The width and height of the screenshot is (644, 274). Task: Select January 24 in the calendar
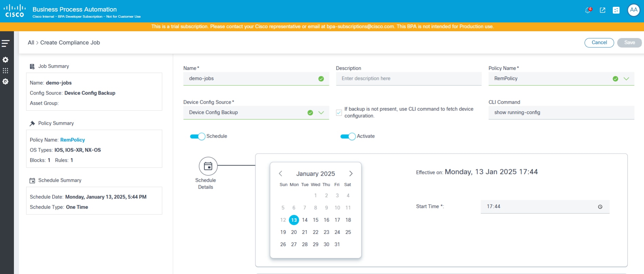(x=337, y=232)
